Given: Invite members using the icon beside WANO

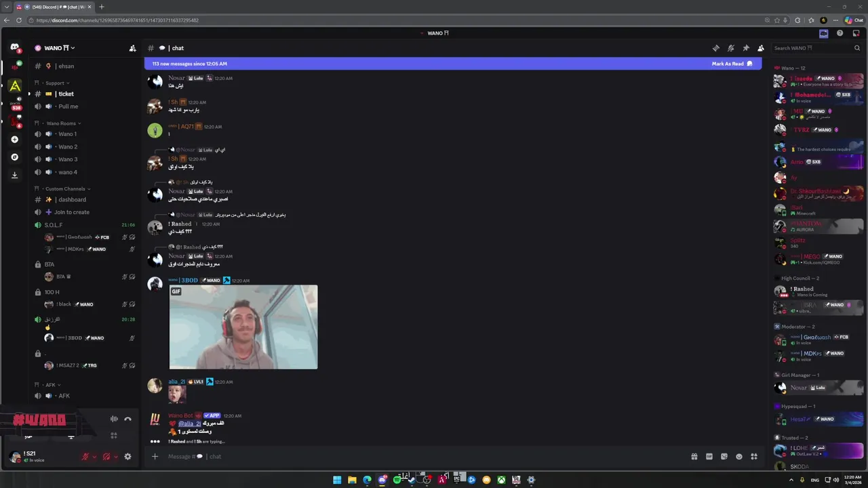Looking at the screenshot, I should coord(132,48).
